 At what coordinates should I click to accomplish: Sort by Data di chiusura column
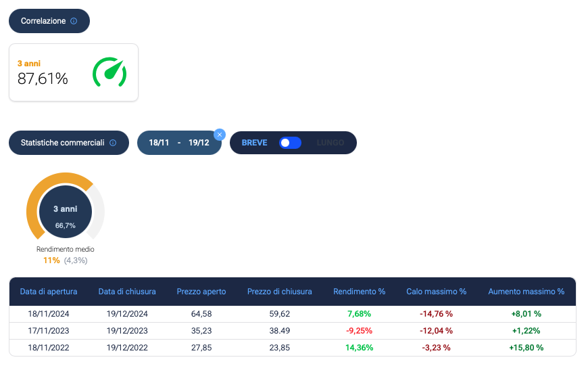click(x=127, y=292)
